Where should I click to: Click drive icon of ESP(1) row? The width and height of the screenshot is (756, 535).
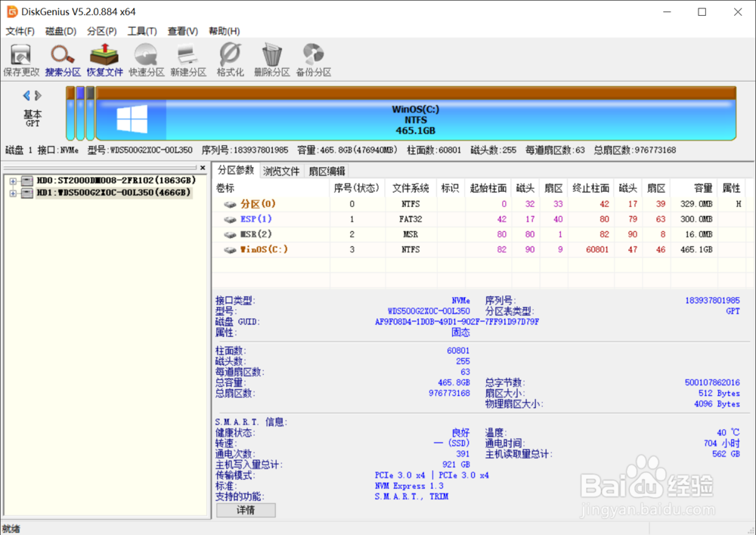230,219
